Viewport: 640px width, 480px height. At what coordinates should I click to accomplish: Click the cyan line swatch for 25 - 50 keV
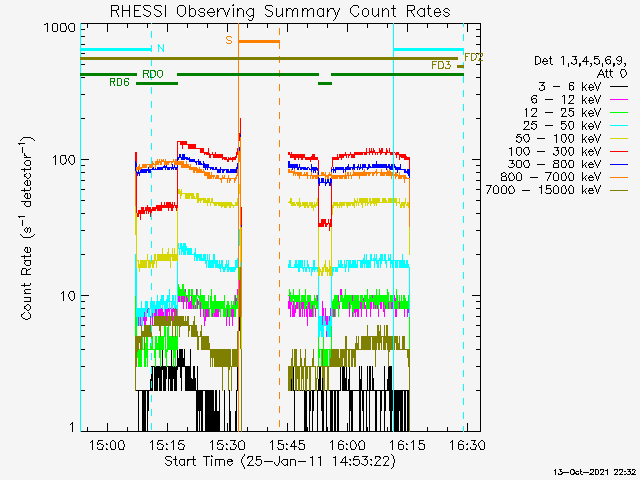(619, 126)
